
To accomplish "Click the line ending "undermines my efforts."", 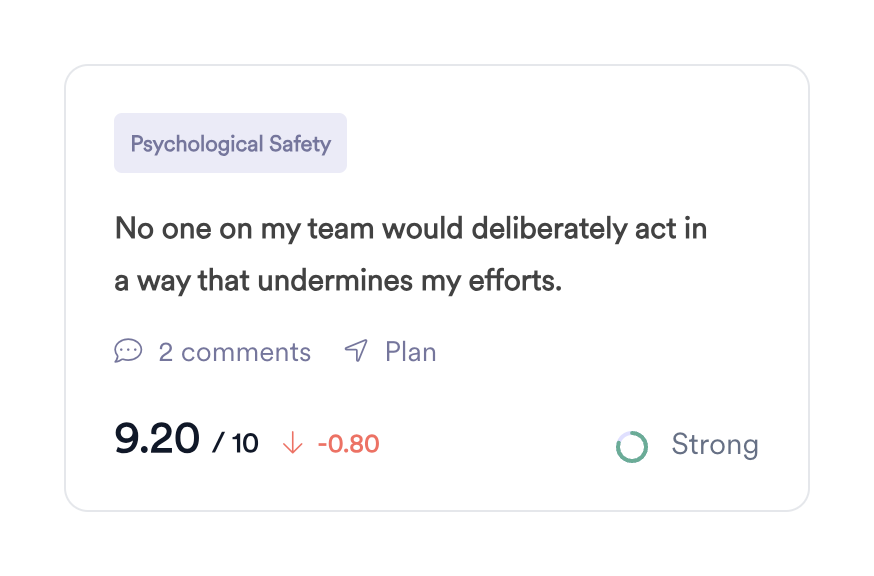I will 338,281.
